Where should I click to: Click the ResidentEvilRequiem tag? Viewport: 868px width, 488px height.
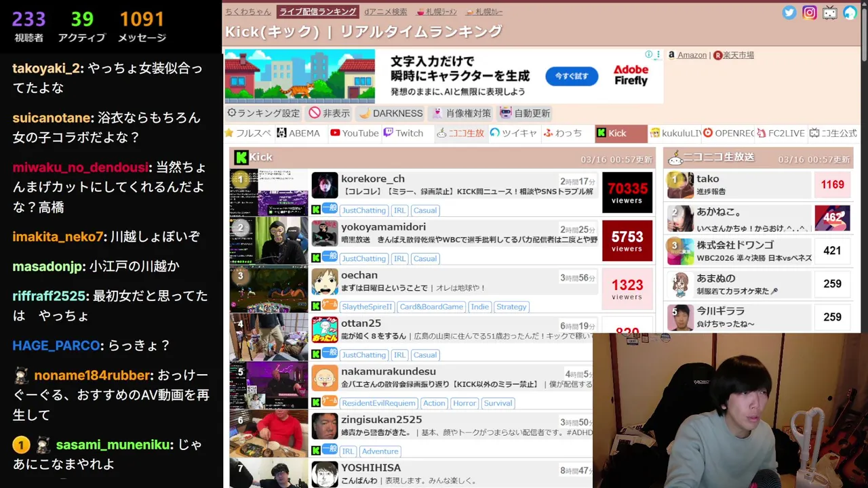click(x=378, y=403)
